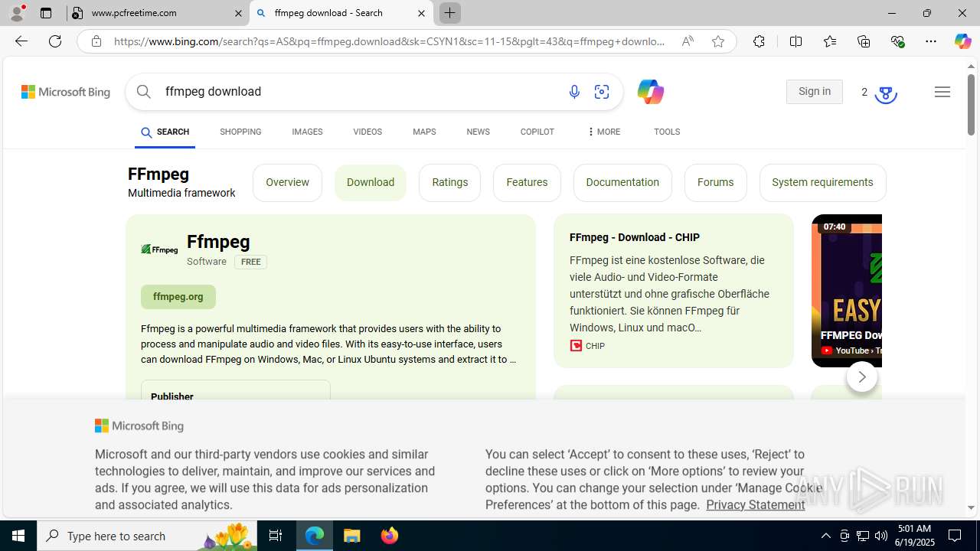Open Edge Settings and more menu
Image resolution: width=980 pixels, height=551 pixels.
(x=931, y=41)
